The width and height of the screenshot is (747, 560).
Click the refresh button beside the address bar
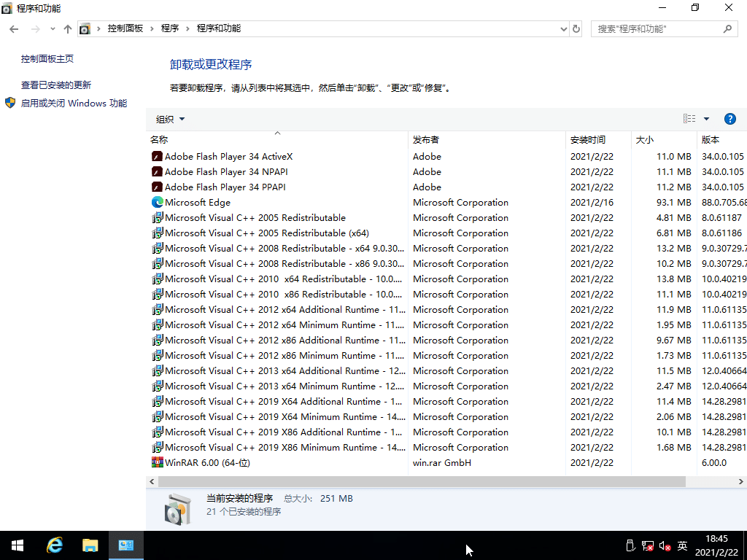click(x=576, y=29)
